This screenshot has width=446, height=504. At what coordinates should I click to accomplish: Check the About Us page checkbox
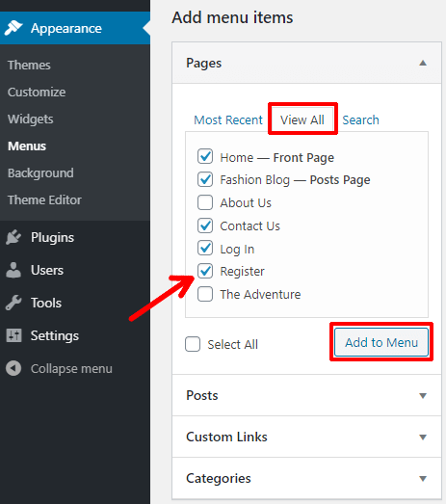[x=205, y=202]
